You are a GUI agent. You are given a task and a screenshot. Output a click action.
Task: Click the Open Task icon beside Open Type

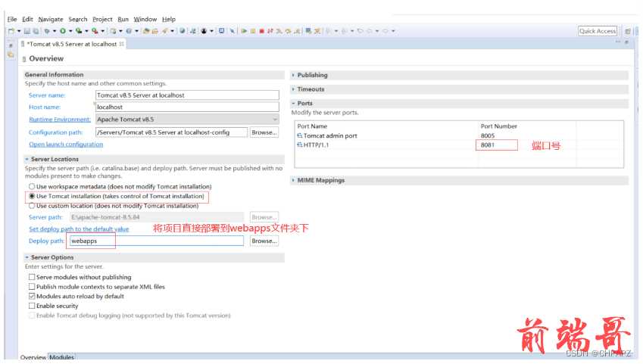(x=155, y=31)
